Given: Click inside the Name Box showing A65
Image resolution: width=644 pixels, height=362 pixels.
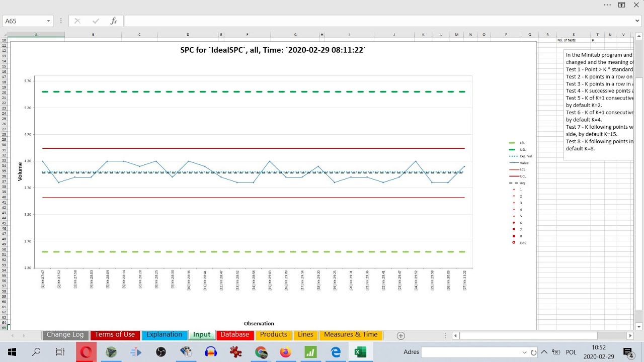Looking at the screenshot, I should click(24, 21).
